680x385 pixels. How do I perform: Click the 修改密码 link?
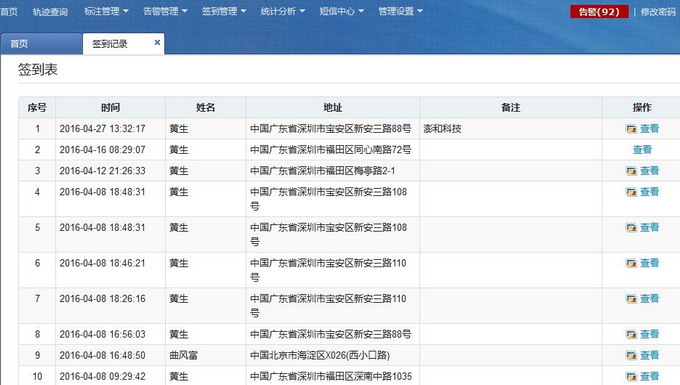[658, 12]
